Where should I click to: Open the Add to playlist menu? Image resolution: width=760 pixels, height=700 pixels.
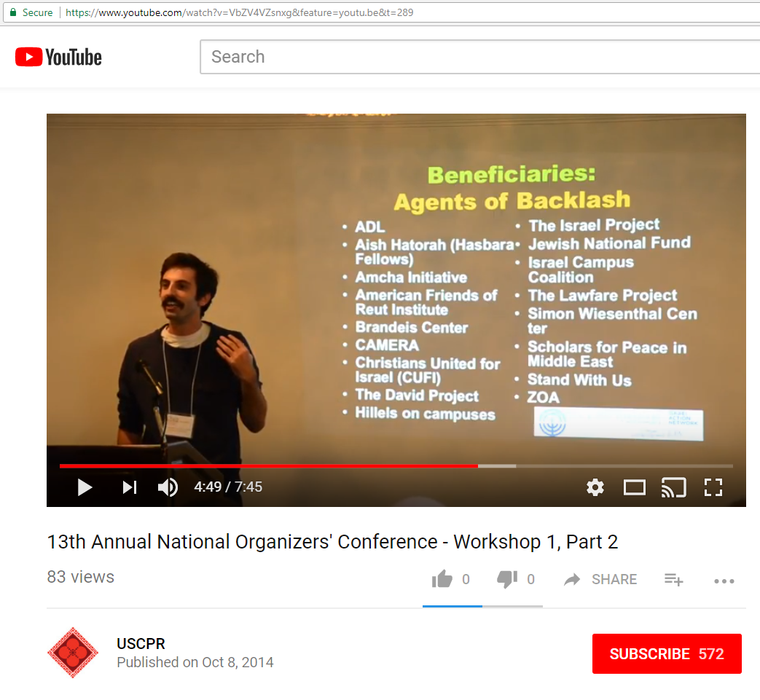[x=673, y=579]
